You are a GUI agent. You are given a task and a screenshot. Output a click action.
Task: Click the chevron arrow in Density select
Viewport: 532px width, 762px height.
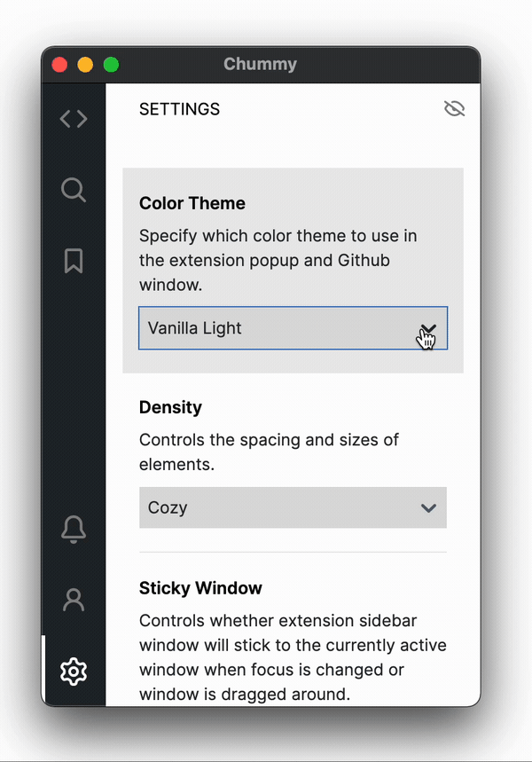click(428, 508)
